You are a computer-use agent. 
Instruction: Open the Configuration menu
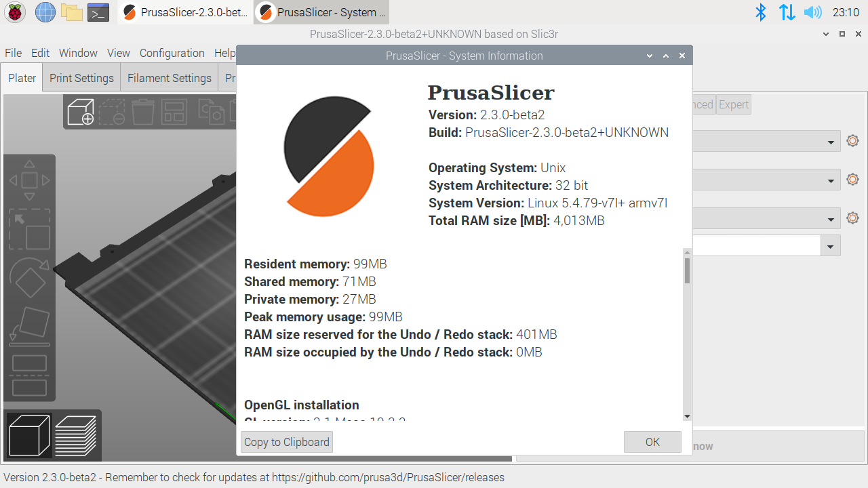point(172,53)
